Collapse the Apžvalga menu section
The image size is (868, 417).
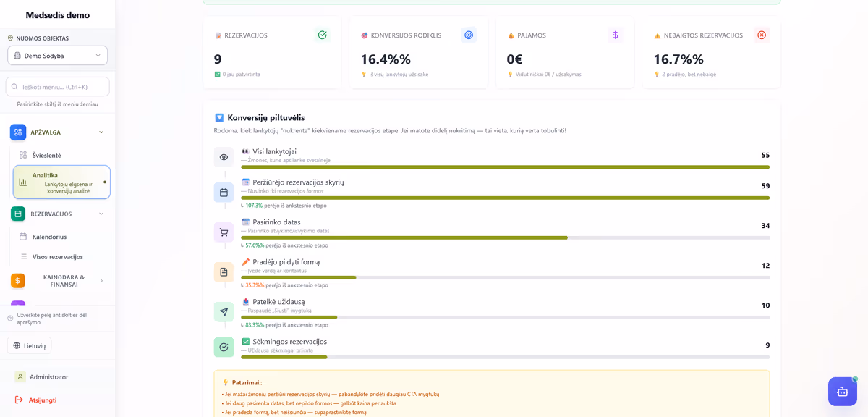pos(101,132)
